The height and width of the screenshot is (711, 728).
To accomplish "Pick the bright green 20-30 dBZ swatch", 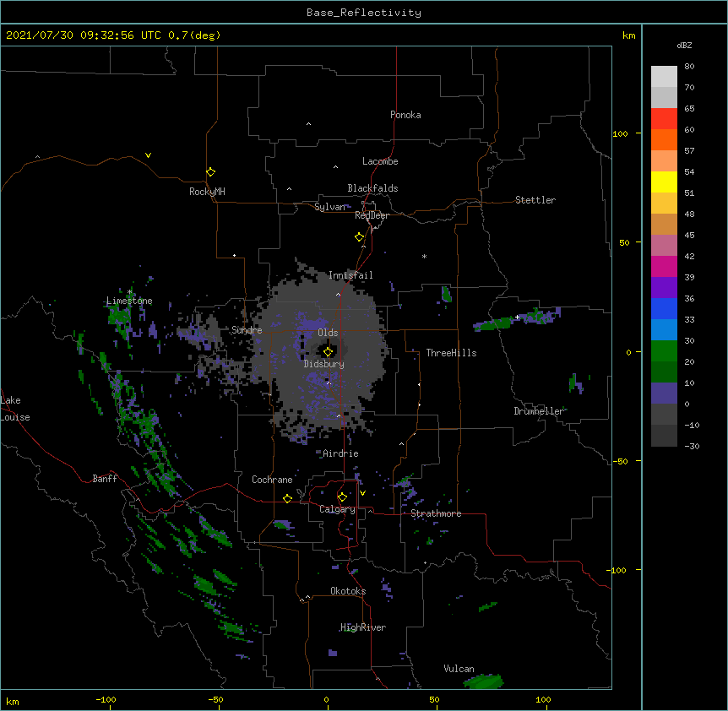I will [664, 351].
